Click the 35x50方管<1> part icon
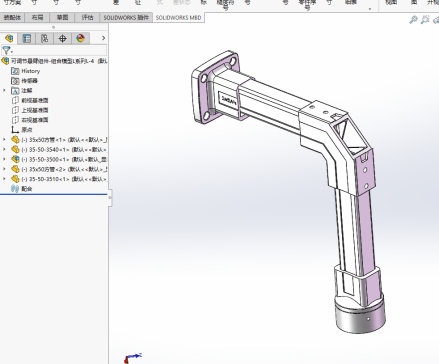This screenshot has width=439, height=364. (x=15, y=140)
